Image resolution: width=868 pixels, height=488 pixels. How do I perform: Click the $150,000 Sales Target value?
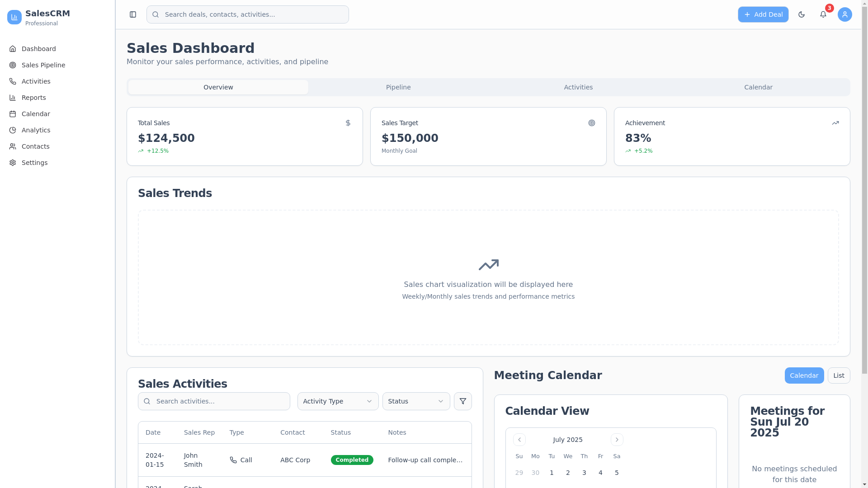(410, 138)
